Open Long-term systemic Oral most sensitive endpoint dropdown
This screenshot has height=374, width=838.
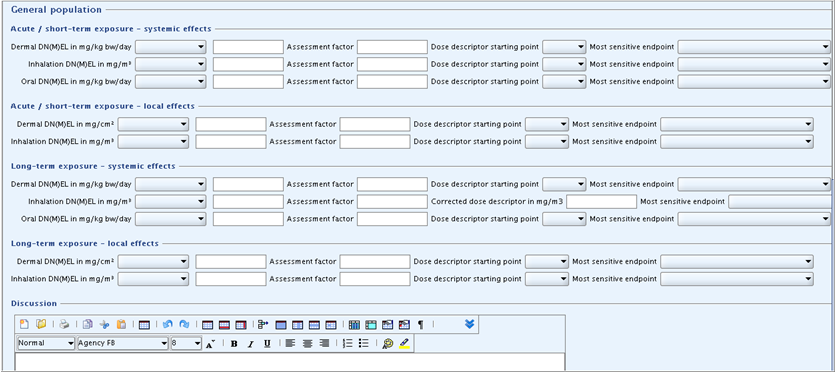click(x=754, y=219)
